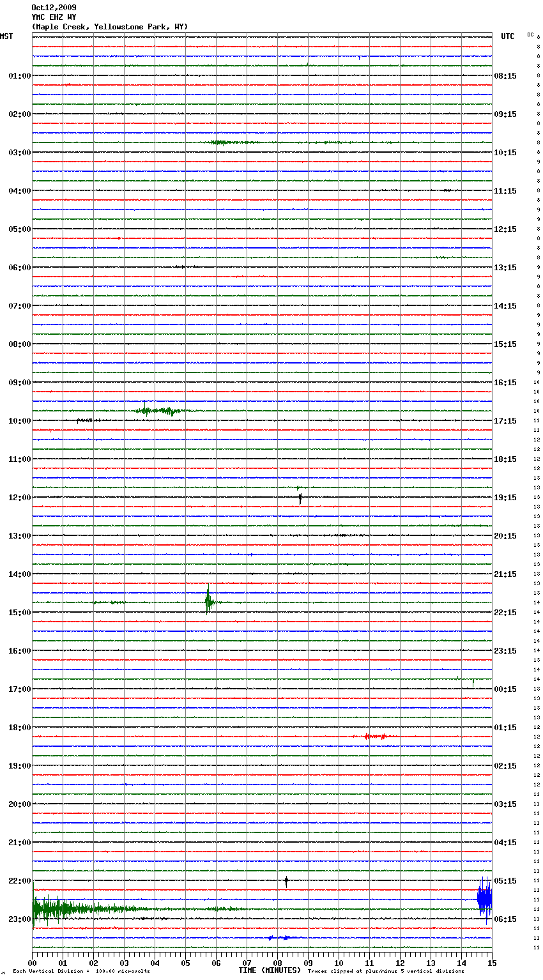Select the '04:00' MST time label
The width and height of the screenshot is (543, 980).
coord(20,191)
